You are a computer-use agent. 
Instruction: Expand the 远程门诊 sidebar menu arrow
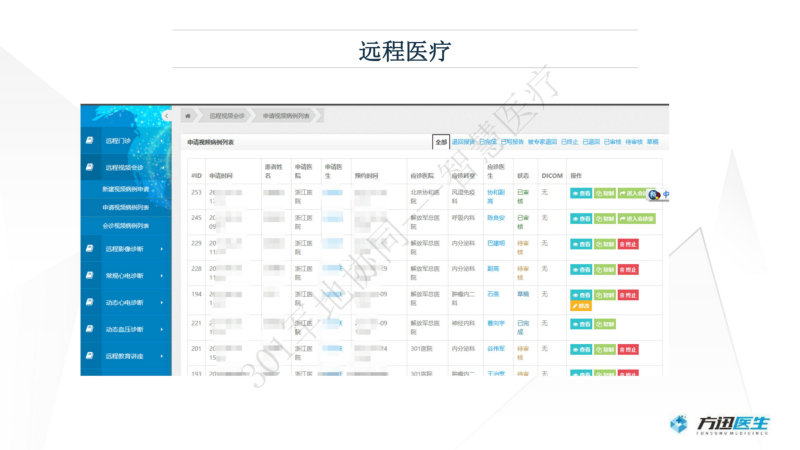click(x=162, y=141)
